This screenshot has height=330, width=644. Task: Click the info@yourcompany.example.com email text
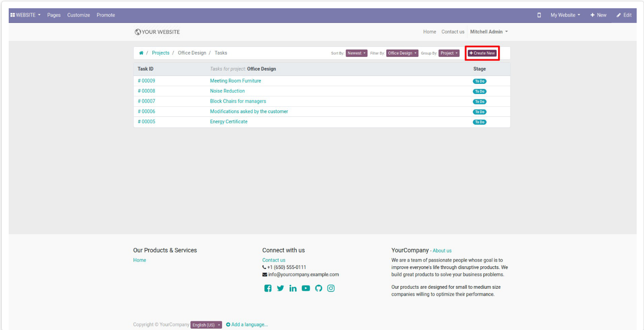tap(303, 275)
